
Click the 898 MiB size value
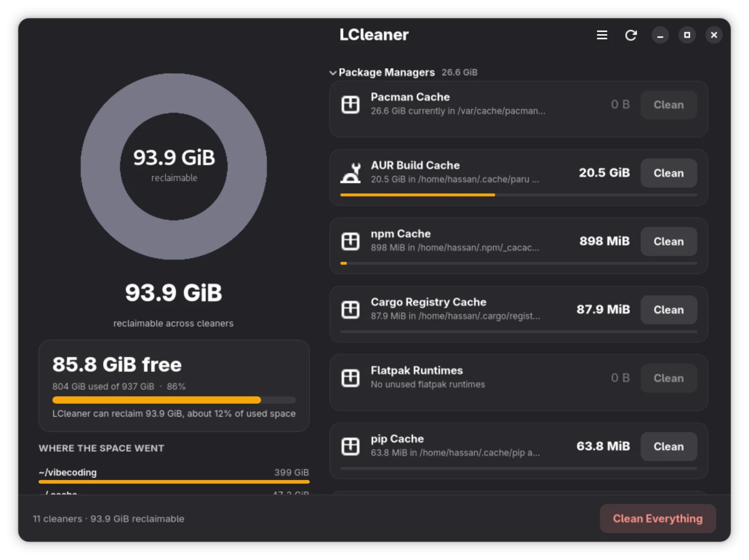[x=604, y=241]
